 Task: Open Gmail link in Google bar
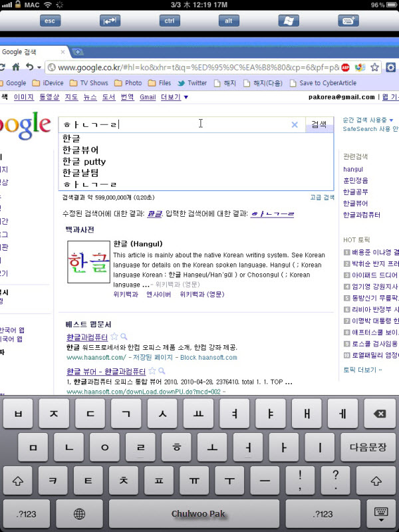[148, 97]
